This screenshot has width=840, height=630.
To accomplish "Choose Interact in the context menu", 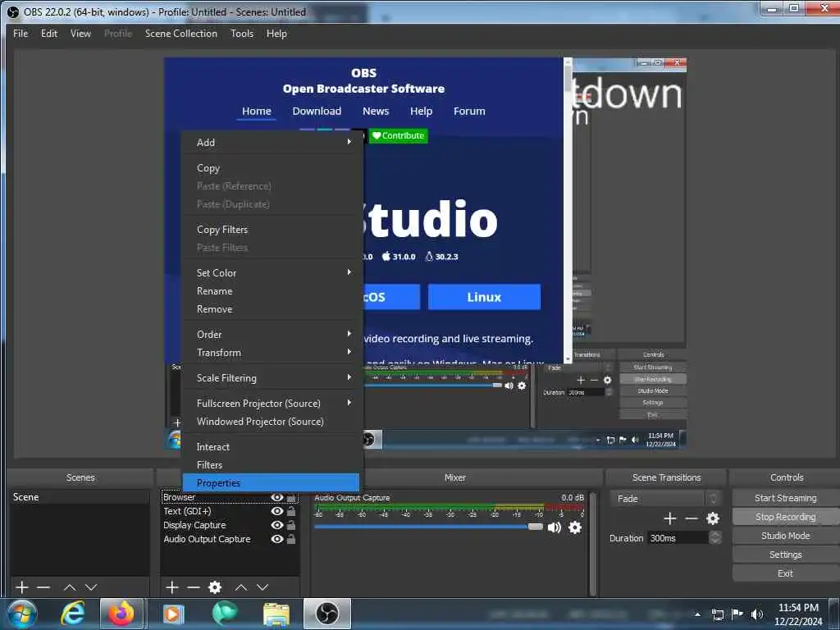I will 271,446.
